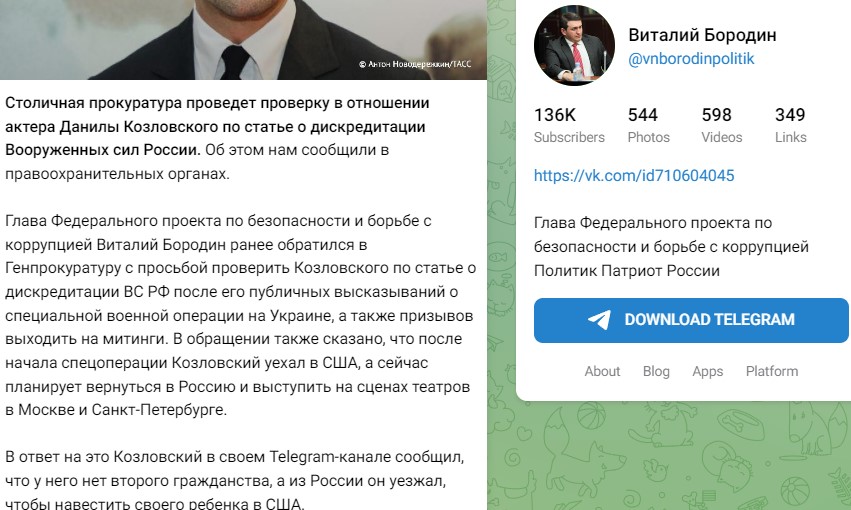Click the DOWNLOAD TELEGRAM button
Viewport: 851px width, 510px height.
691,320
